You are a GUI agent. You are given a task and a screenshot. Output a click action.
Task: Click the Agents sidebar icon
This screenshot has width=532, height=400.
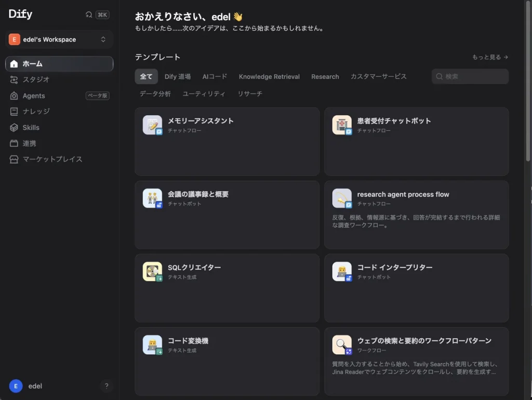coord(14,96)
